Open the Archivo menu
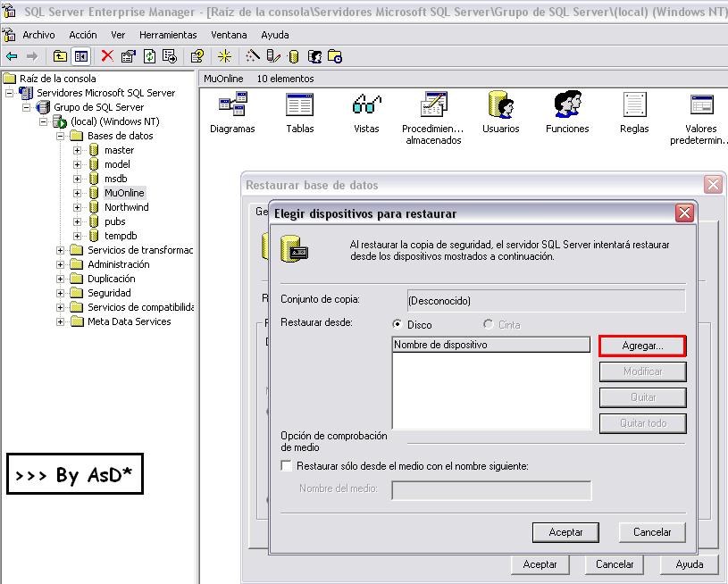Screen dimensions: 728x584 click(38, 35)
